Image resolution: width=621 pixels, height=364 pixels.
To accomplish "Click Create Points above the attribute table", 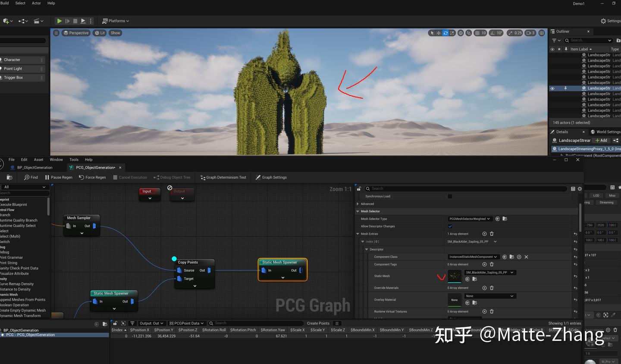I will (x=318, y=323).
